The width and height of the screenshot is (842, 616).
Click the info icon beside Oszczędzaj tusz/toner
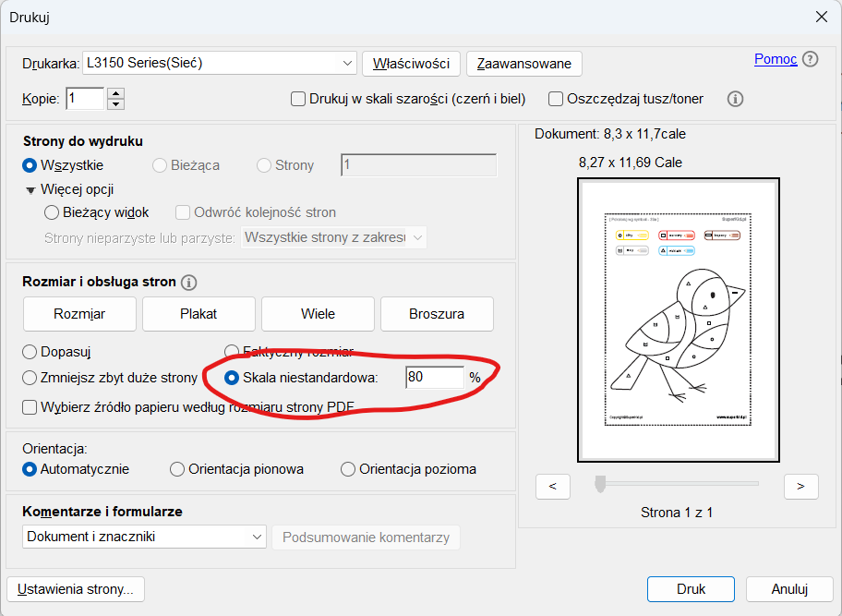[736, 99]
